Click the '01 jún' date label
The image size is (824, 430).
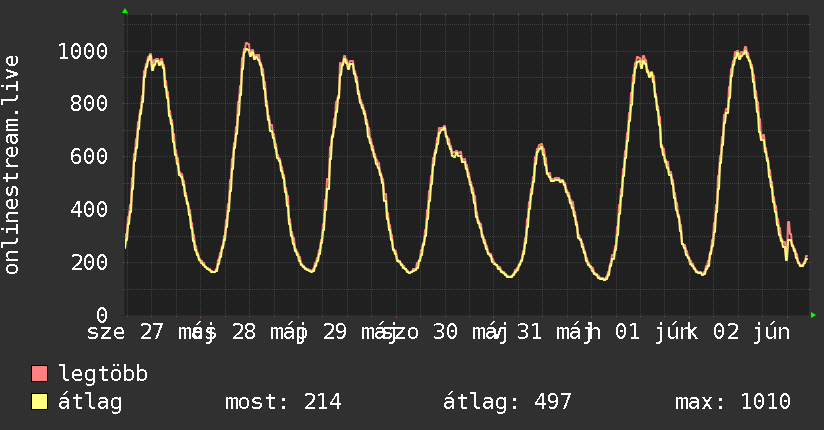pyautogui.click(x=654, y=333)
